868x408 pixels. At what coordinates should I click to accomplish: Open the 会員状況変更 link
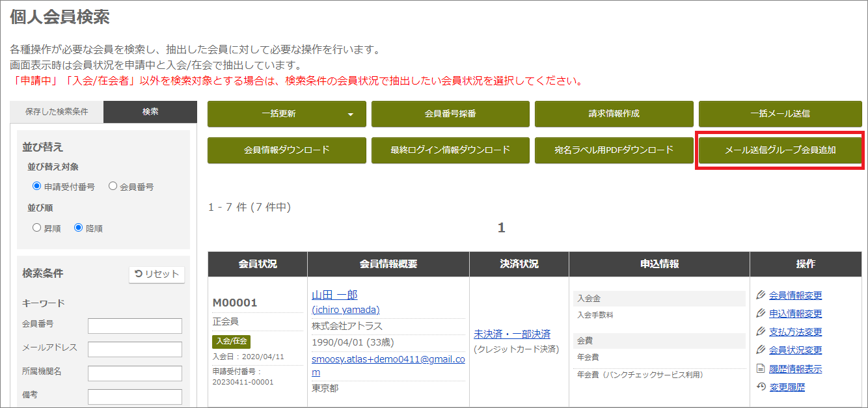click(x=795, y=350)
